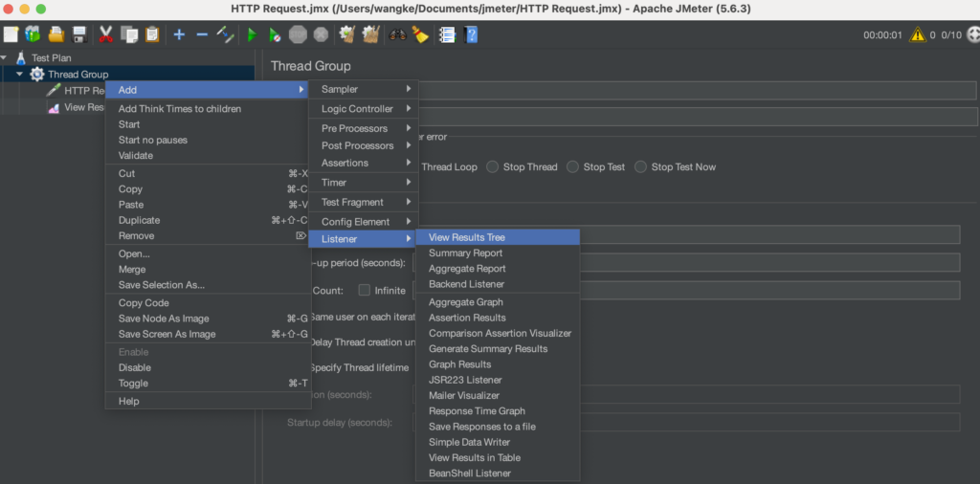Screen dimensions: 980x484
Task: Choose BeanShell Listener entry
Action: click(x=498, y=473)
